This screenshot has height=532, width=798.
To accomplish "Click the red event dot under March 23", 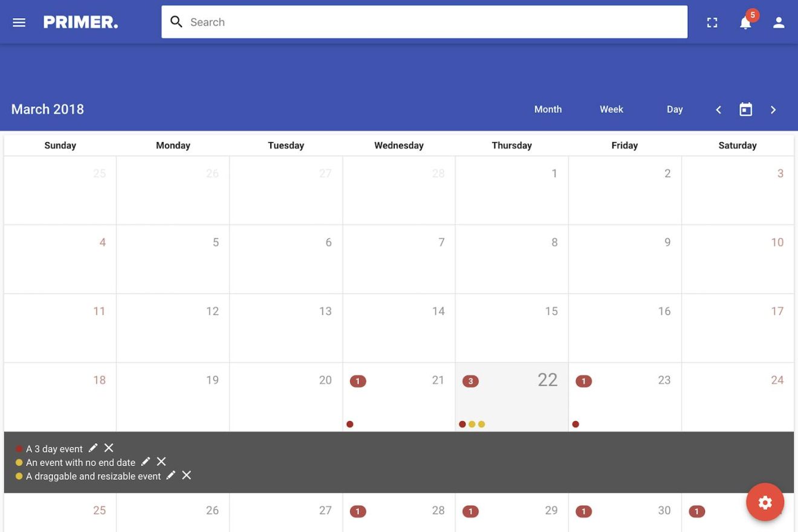I will 576,424.
